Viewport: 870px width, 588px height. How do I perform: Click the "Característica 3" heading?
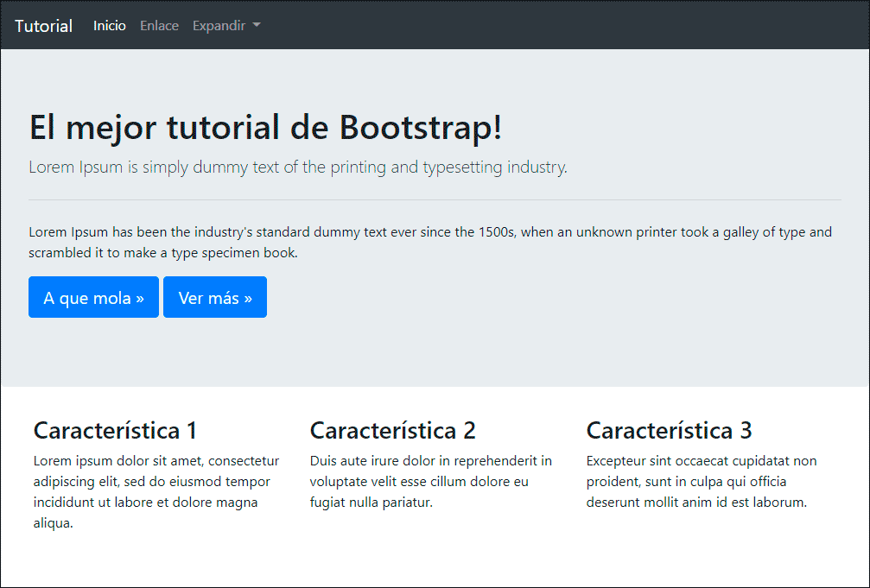point(669,431)
